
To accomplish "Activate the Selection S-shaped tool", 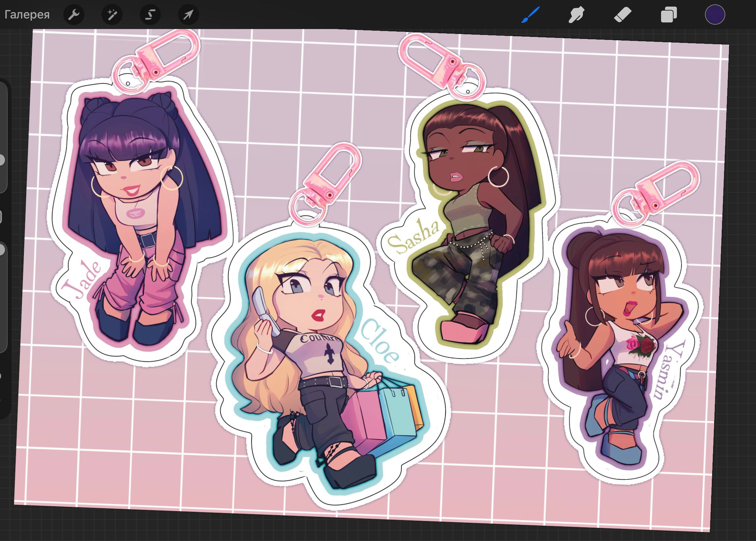I will click(150, 15).
